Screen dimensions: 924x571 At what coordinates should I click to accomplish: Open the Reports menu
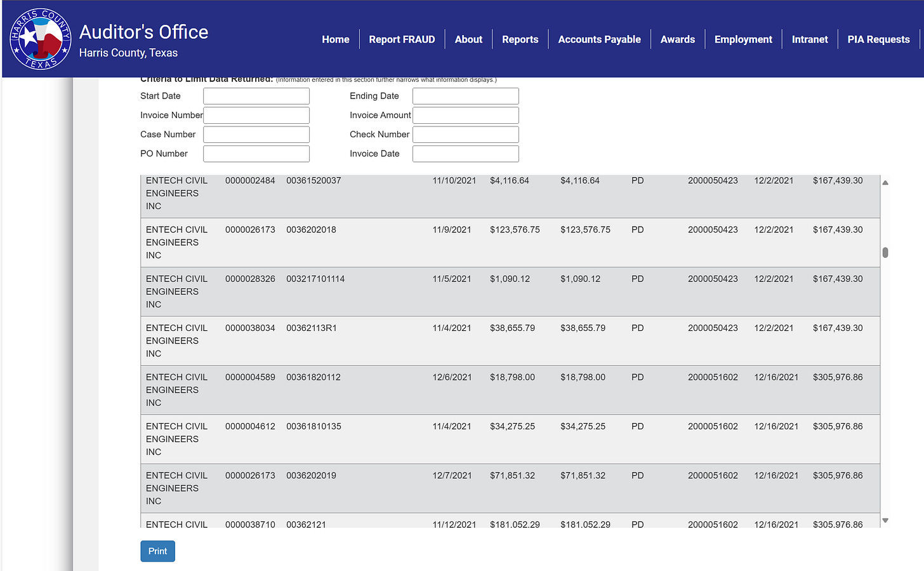coord(520,39)
